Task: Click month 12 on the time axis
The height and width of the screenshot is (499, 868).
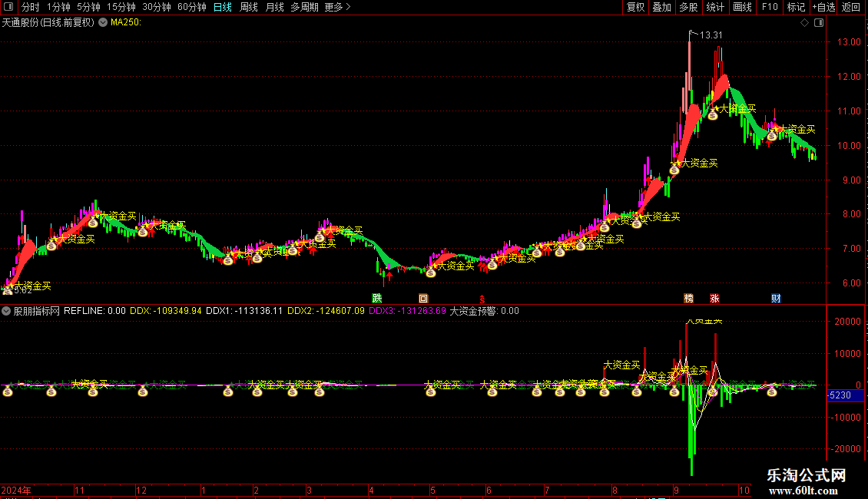Action: (141, 490)
